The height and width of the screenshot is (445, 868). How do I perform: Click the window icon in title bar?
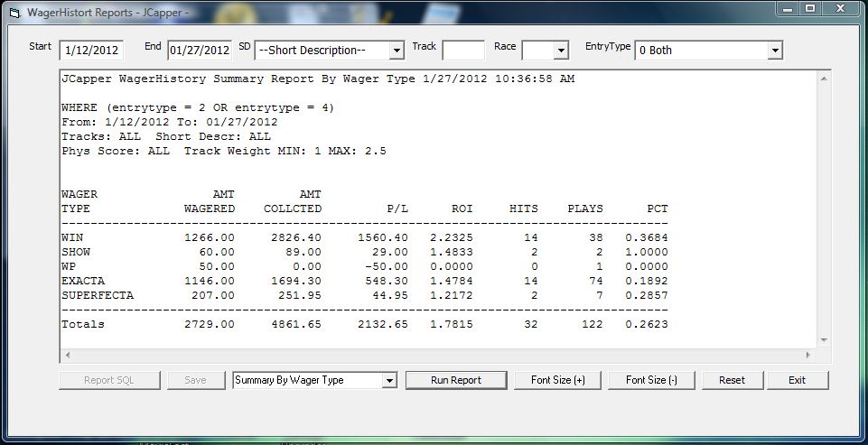click(x=15, y=13)
